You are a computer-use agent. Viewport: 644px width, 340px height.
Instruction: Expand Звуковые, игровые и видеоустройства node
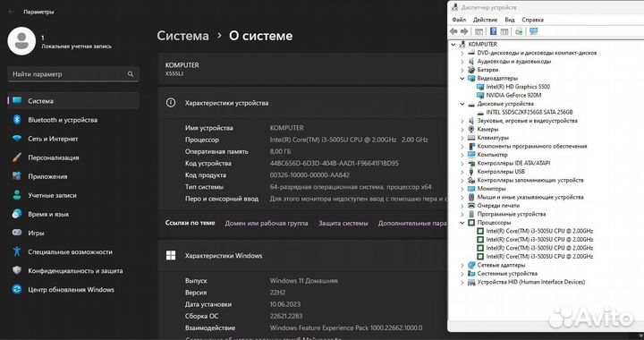click(462, 121)
